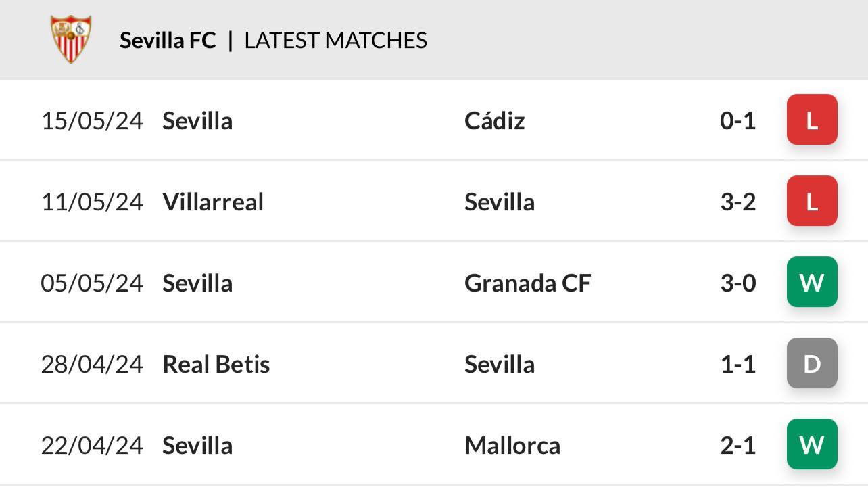Click the green W badge for Mallorca match

pos(812,444)
